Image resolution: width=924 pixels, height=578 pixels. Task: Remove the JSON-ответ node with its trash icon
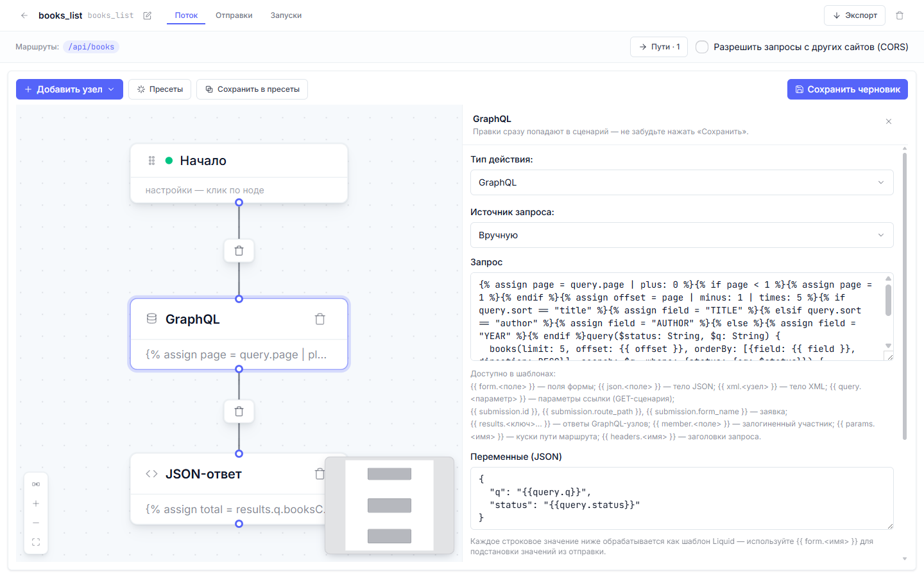(320, 474)
